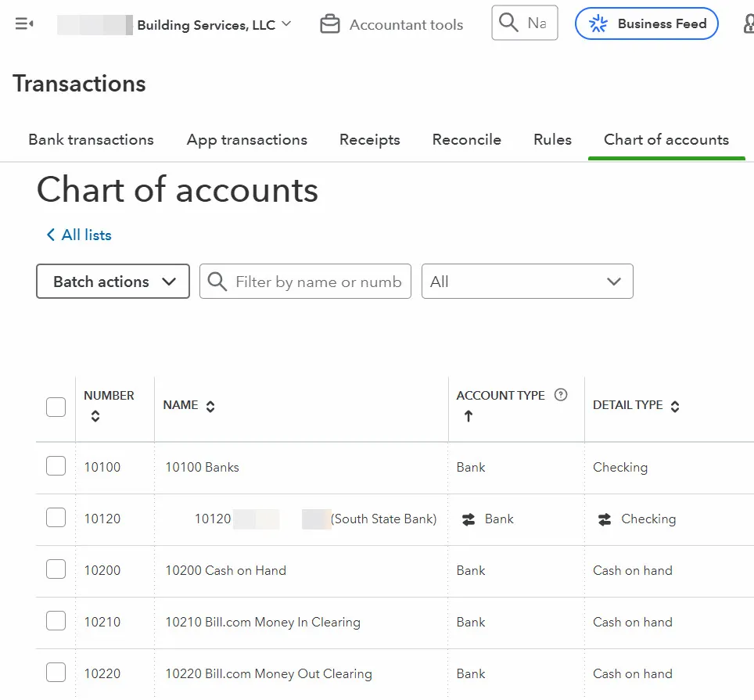Collapse the left navigation menu icon

click(24, 24)
